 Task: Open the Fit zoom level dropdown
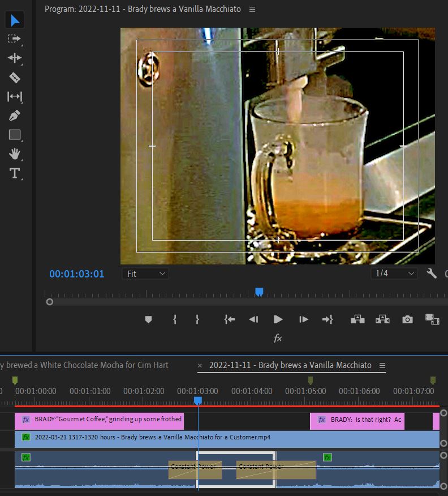[145, 273]
